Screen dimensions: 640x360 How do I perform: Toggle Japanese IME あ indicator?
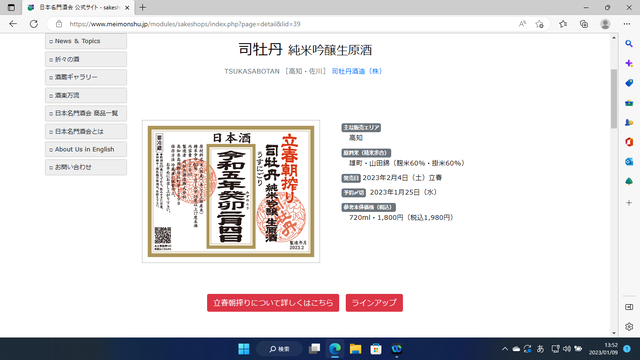pyautogui.click(x=540, y=349)
